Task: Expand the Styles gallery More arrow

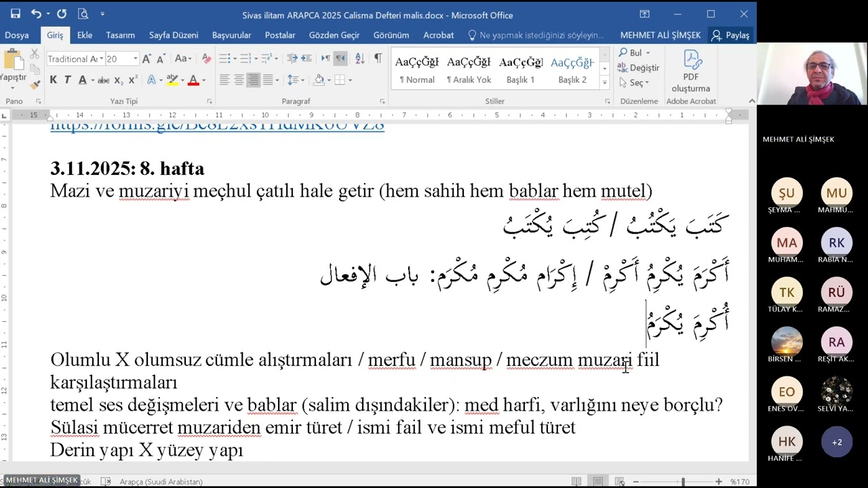Action: (x=604, y=82)
